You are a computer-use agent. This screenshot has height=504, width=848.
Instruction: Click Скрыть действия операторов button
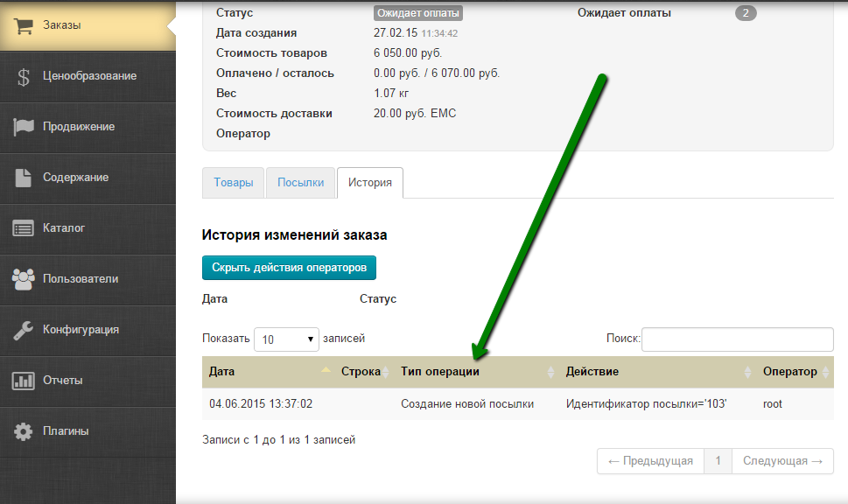(x=289, y=268)
